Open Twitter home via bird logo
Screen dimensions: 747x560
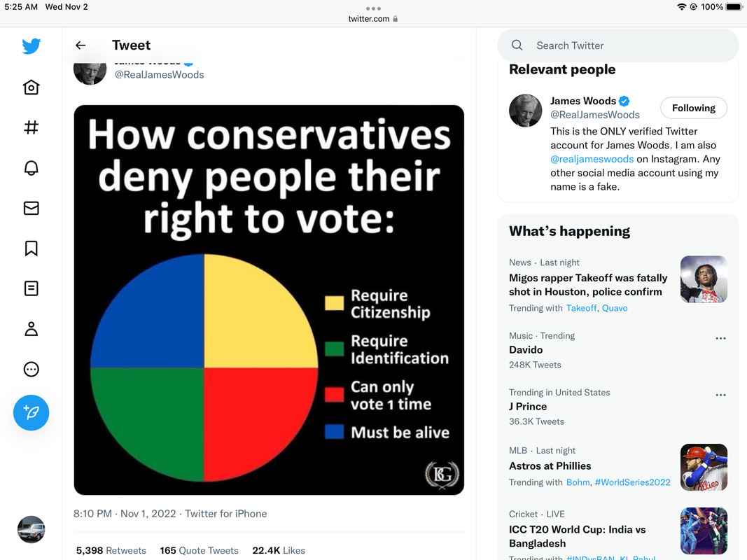pyautogui.click(x=32, y=46)
